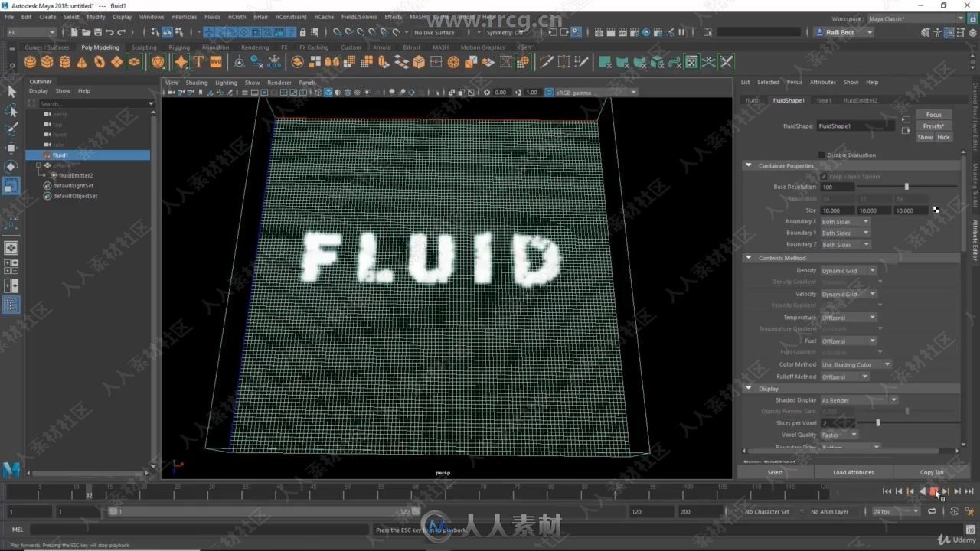The width and height of the screenshot is (980, 551).
Task: Open Boundary Z dropdown
Action: (844, 245)
